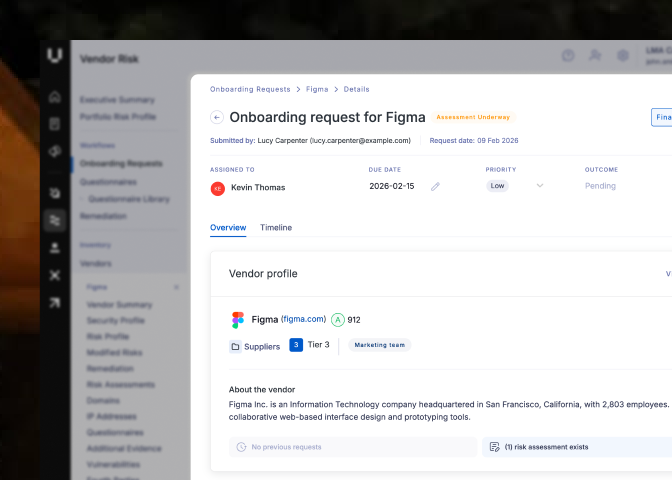The image size is (672, 480).
Task: Click the back arrow beside the page title
Action: click(217, 117)
